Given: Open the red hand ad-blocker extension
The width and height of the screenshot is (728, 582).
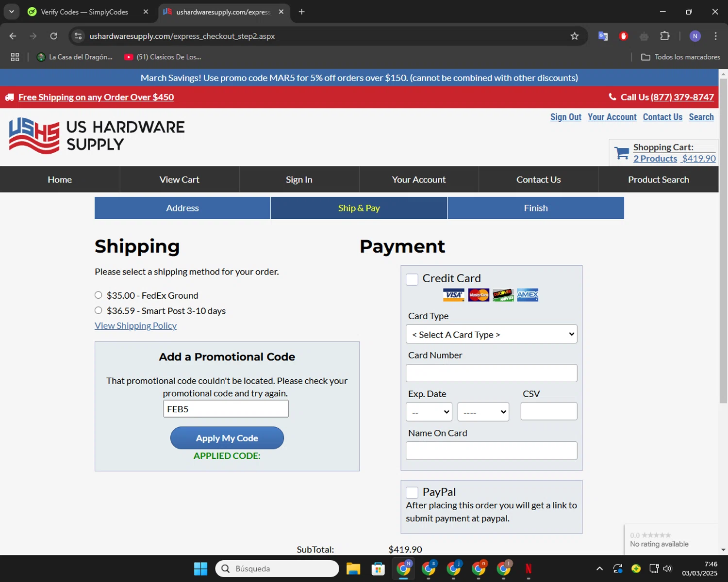Looking at the screenshot, I should click(x=624, y=36).
